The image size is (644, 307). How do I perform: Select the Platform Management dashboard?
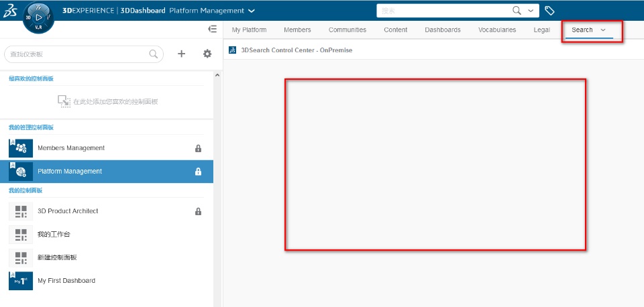pyautogui.click(x=107, y=172)
